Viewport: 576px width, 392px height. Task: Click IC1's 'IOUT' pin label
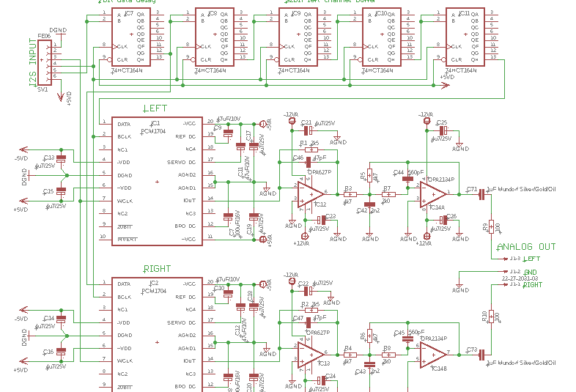[190, 201]
